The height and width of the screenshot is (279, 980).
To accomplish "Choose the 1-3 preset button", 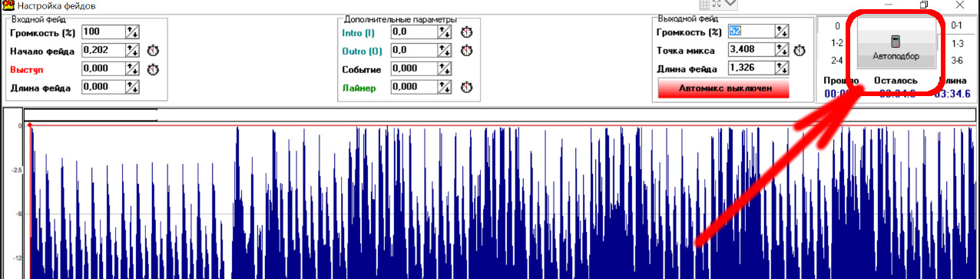I will (x=957, y=43).
